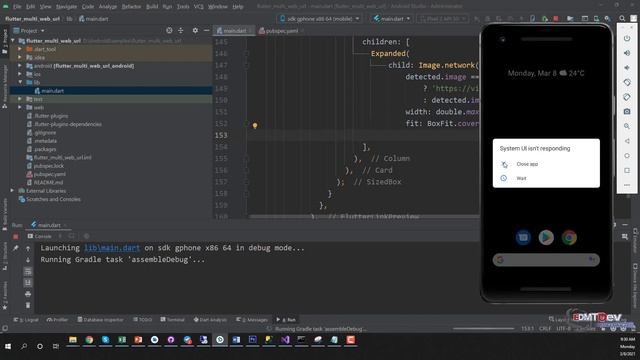Click the Gradle task progress bar in status bar

click(483, 329)
